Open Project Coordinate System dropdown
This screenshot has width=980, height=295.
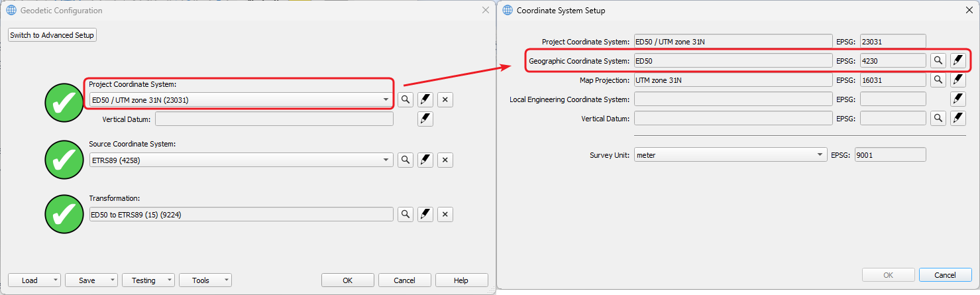tap(386, 99)
